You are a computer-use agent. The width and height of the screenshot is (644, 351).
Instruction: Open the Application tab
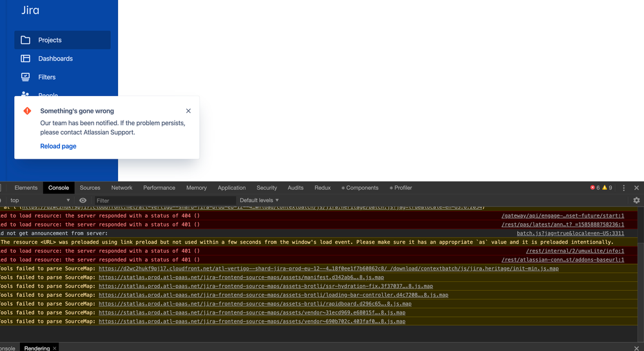pyautogui.click(x=231, y=188)
